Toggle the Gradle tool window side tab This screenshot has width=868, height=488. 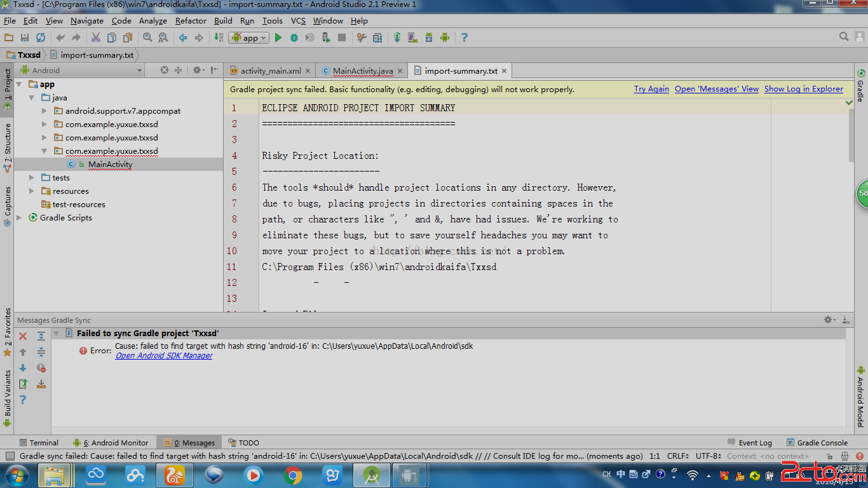860,86
